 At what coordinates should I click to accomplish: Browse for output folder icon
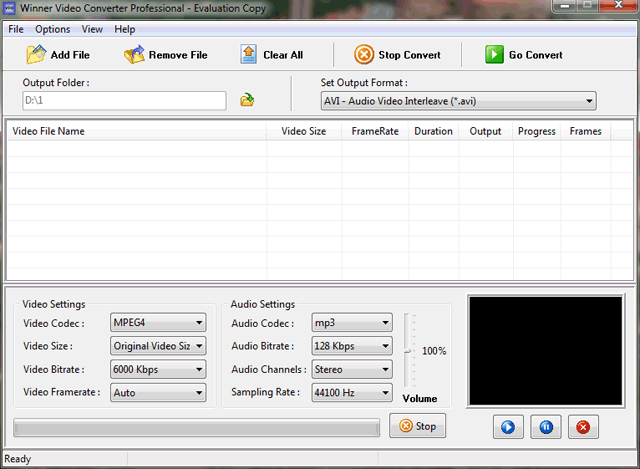[x=247, y=100]
